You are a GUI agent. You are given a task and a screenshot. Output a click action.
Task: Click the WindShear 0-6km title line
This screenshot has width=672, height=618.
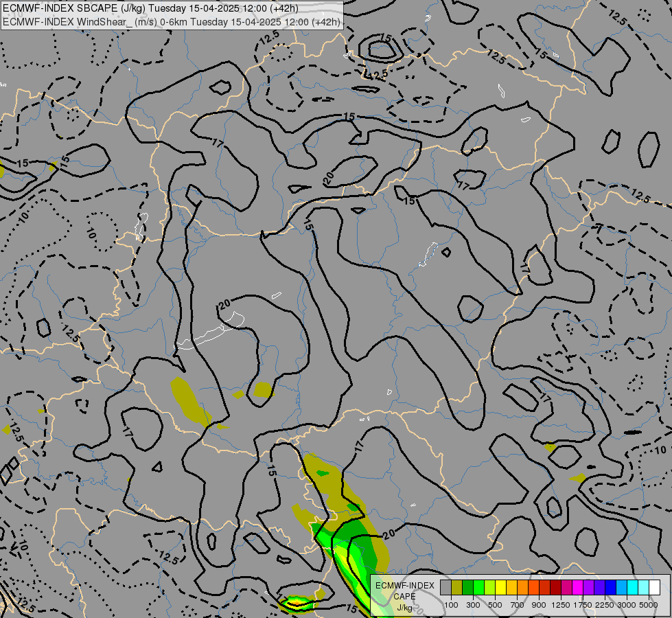coord(172,22)
